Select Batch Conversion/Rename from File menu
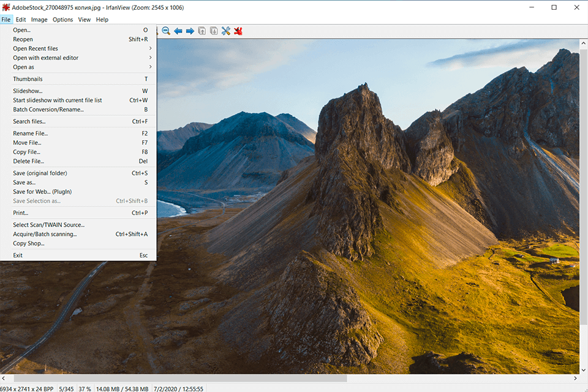The width and height of the screenshot is (588, 392). click(x=48, y=110)
